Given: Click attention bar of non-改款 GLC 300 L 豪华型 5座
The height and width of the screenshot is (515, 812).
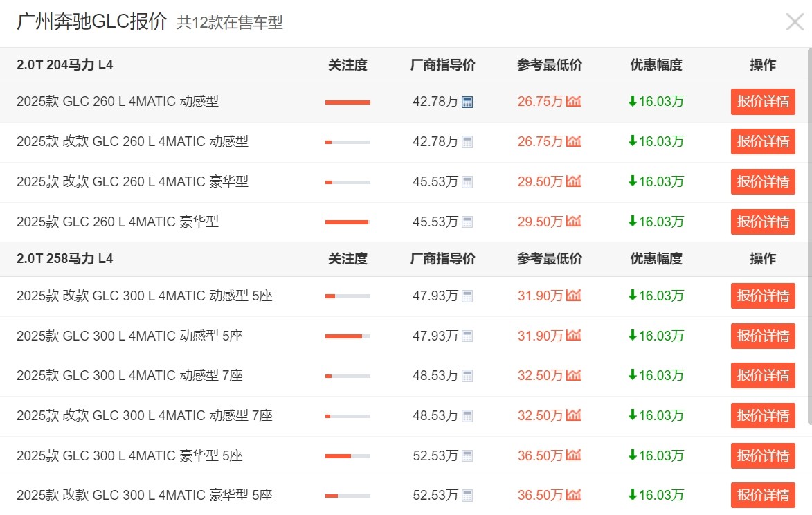Looking at the screenshot, I should [x=348, y=456].
